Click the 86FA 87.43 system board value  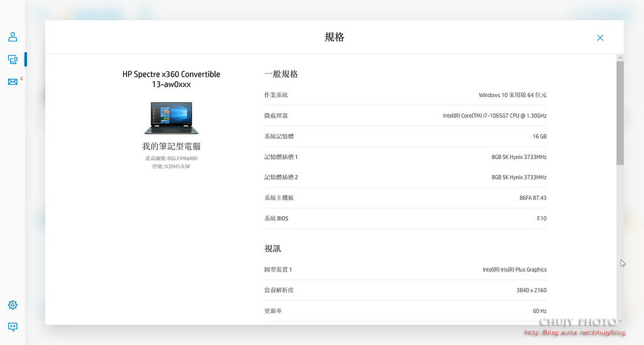click(533, 198)
